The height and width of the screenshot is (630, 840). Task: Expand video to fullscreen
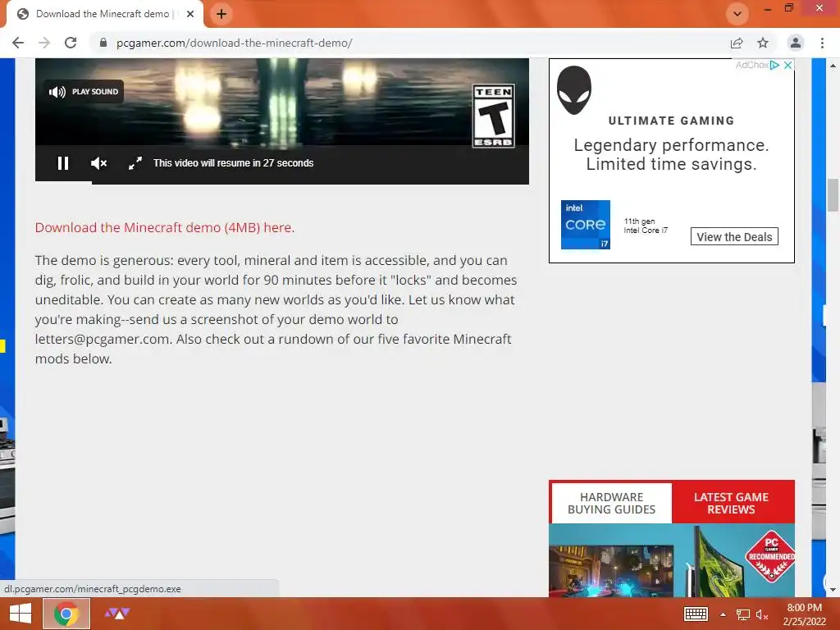point(135,163)
